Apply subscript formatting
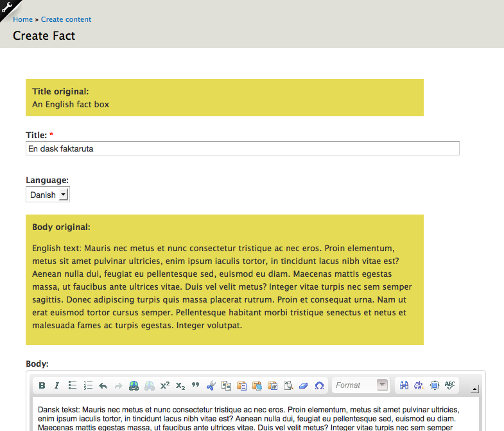504x431 pixels. coord(180,385)
